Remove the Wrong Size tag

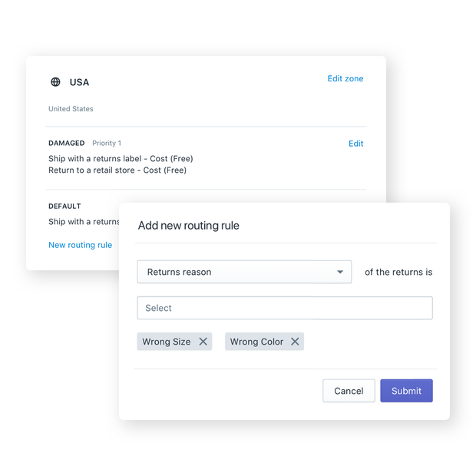203,342
